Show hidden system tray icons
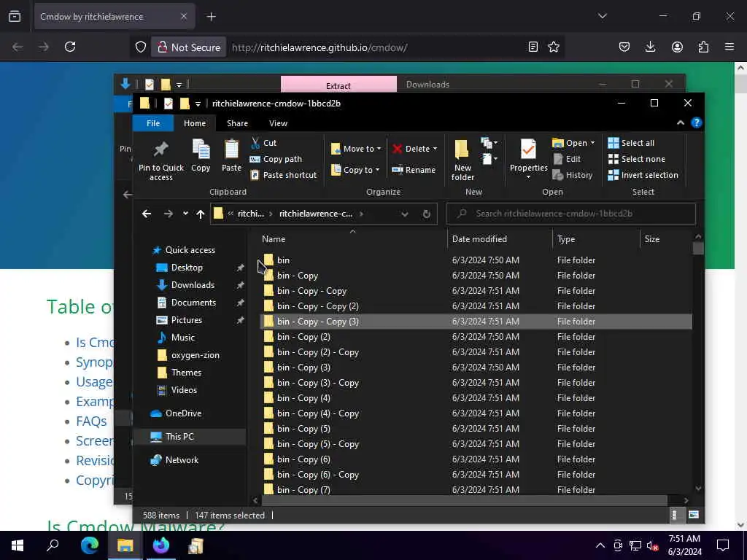 (600, 545)
